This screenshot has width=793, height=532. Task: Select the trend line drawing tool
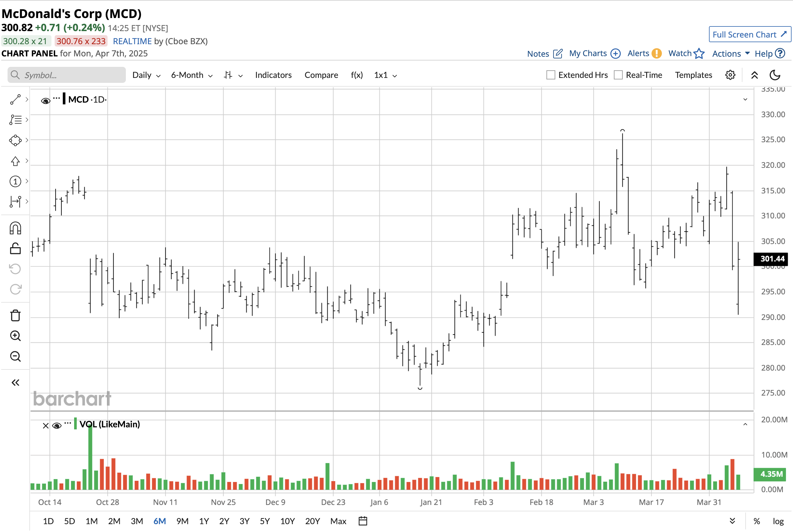click(x=15, y=99)
